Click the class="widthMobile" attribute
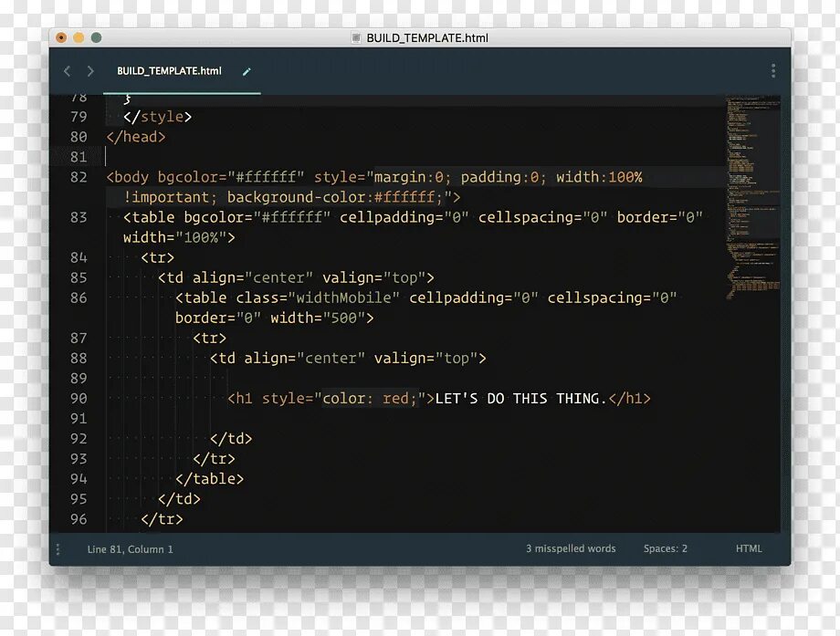 coord(318,297)
